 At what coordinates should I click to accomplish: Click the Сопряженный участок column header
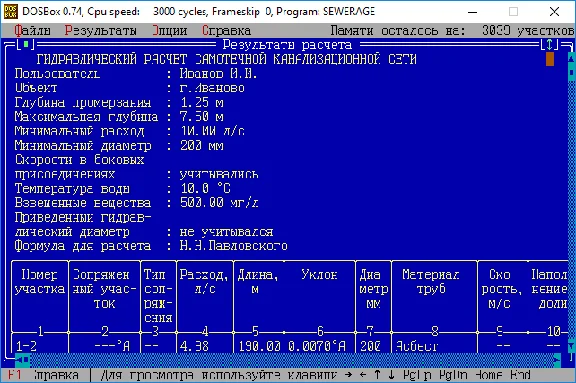click(x=104, y=289)
